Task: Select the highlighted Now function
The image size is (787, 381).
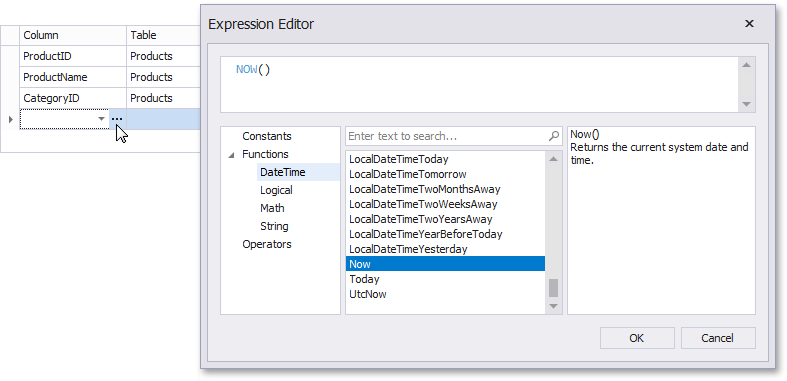Action: [445, 264]
